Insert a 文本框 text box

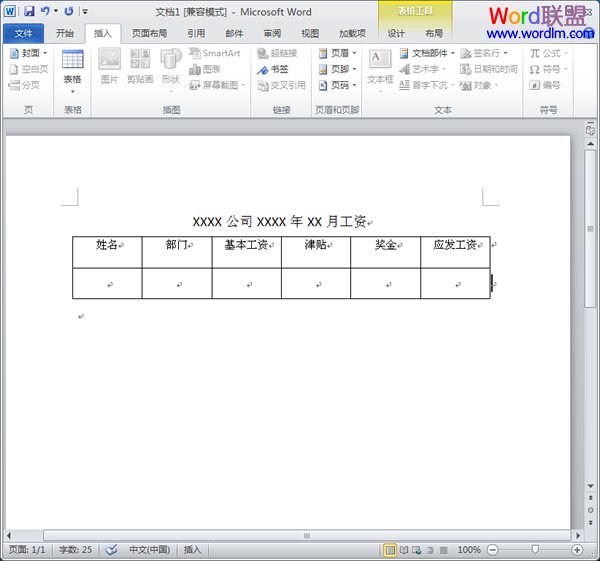(380, 66)
